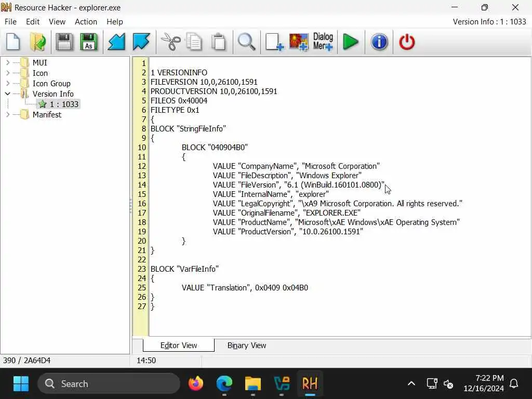Click the "Windows Explorer" FileDescription line
Image resolution: width=532 pixels, height=399 pixels.
pos(287,176)
